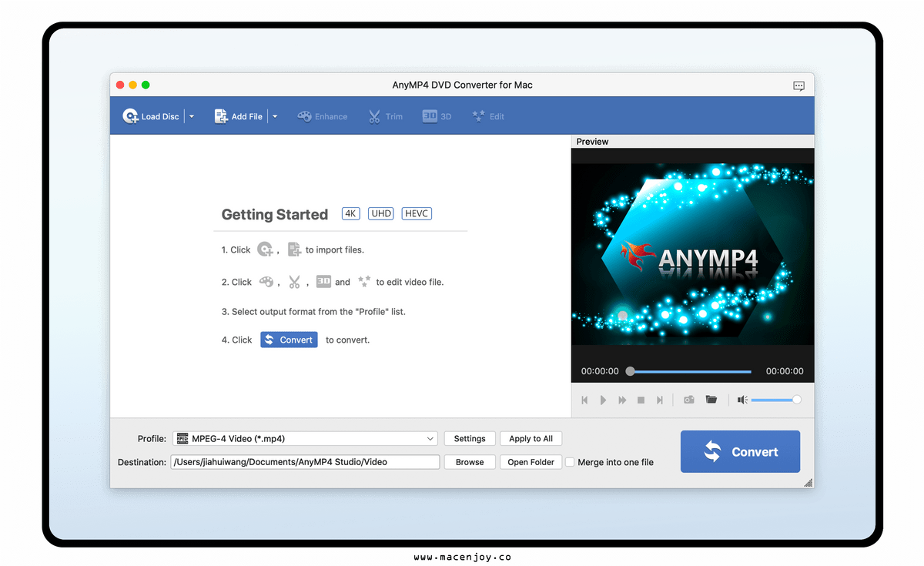The width and height of the screenshot is (924, 566).
Task: Click the volume slider track
Action: pyautogui.click(x=776, y=400)
